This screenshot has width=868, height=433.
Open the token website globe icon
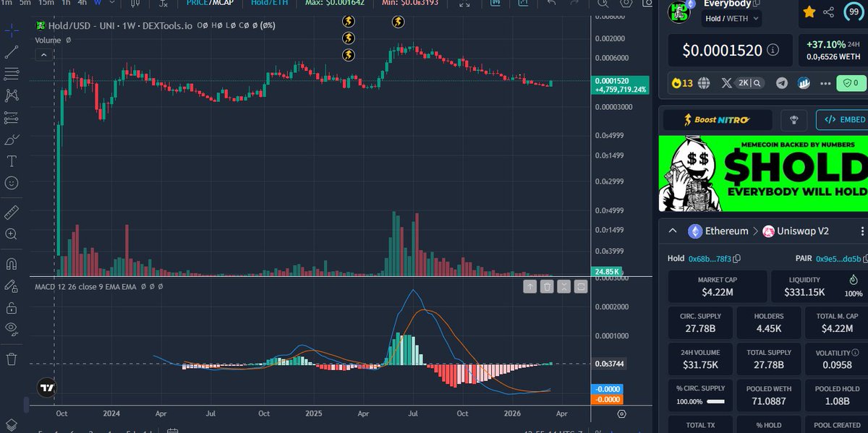pos(704,83)
